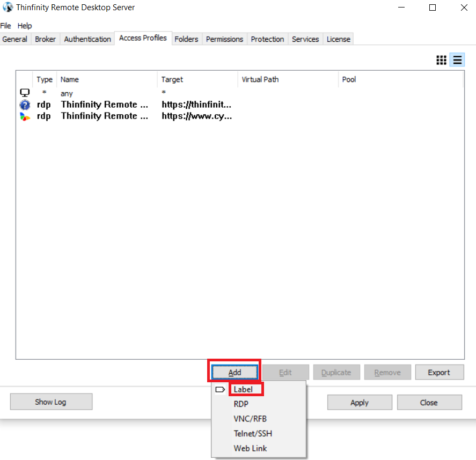This screenshot has height=460, width=476.
Task: Click the colored arrow icon on second rdp profile
Action: [24, 116]
